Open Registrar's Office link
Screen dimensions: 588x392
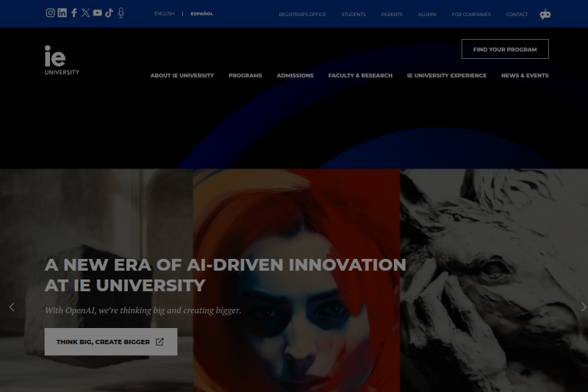[x=302, y=14]
